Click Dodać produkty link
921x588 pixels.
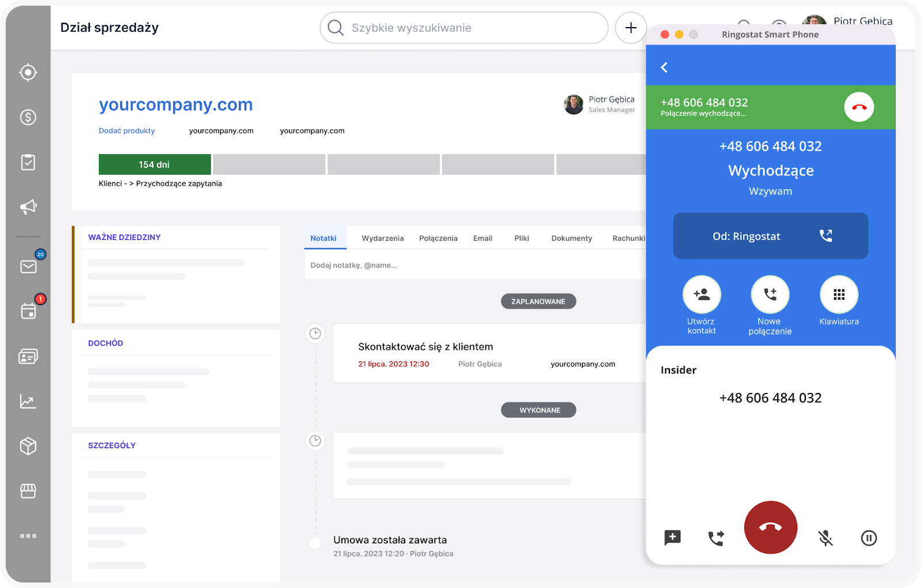coord(127,131)
